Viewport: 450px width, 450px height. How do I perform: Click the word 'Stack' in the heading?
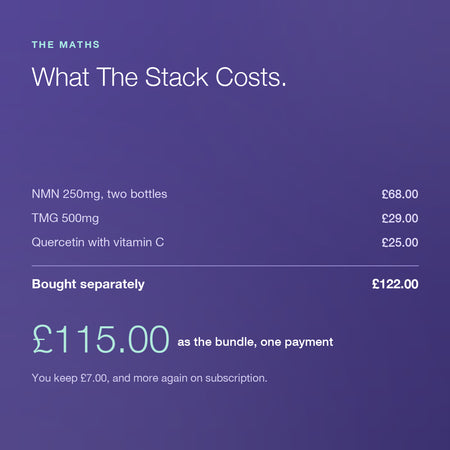click(x=176, y=77)
